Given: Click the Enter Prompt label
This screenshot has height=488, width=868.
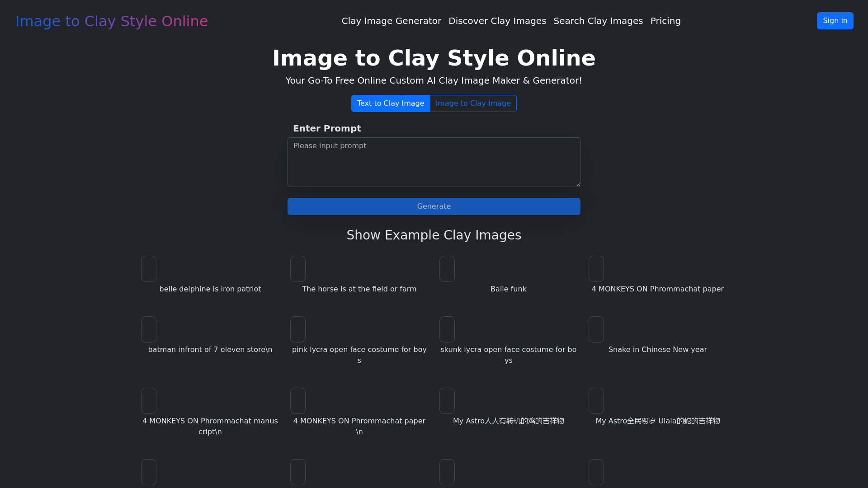Looking at the screenshot, I should click(327, 129).
